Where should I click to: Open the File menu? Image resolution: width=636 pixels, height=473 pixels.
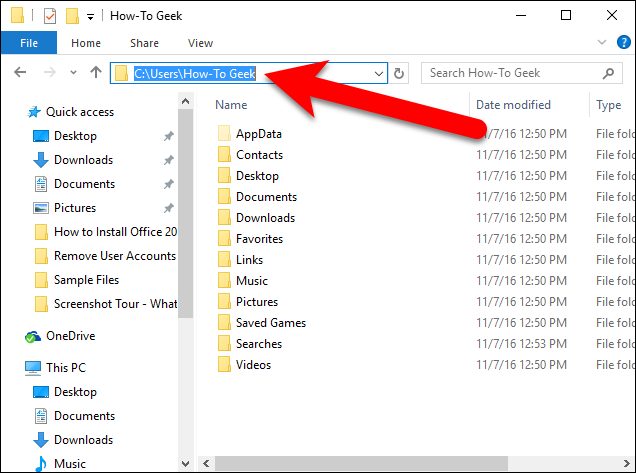[x=29, y=43]
